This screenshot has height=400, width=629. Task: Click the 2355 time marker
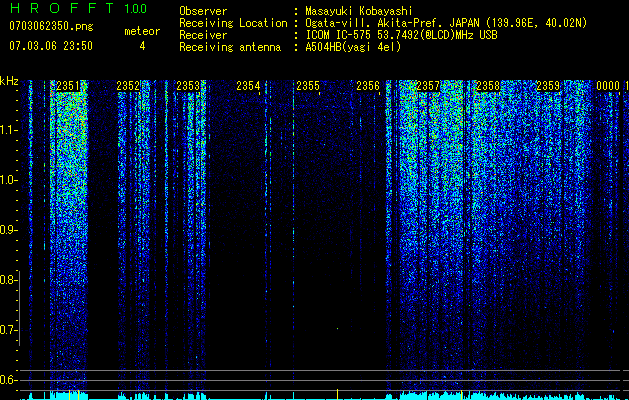tap(308, 86)
